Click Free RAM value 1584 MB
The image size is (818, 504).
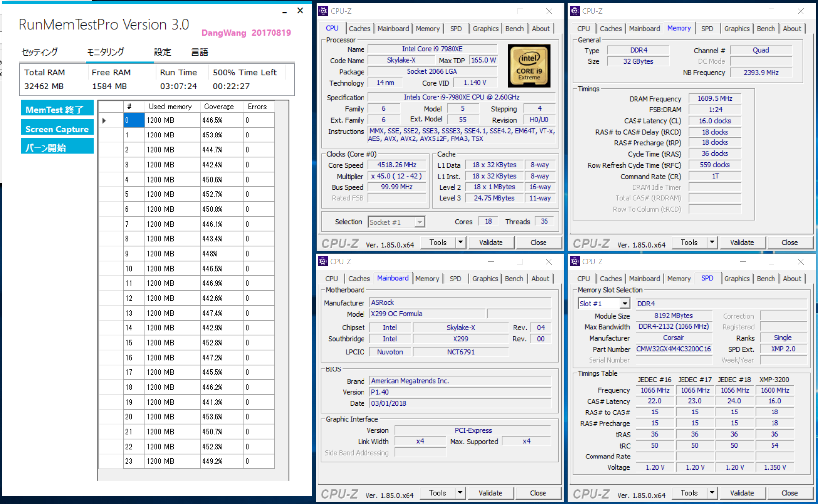(x=109, y=86)
